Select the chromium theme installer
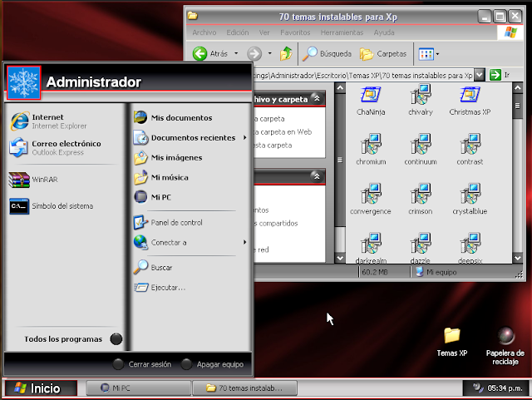Image resolution: width=532 pixels, height=400 pixels. pyautogui.click(x=371, y=150)
